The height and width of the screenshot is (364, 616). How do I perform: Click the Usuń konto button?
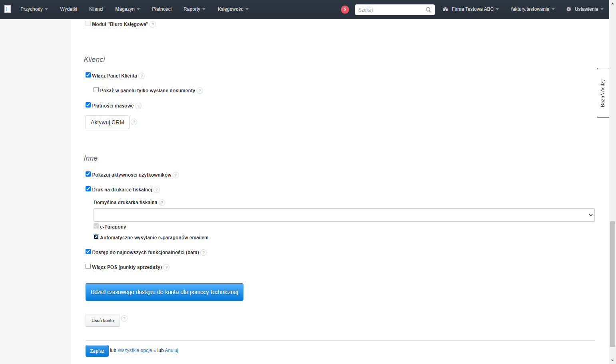pyautogui.click(x=103, y=320)
